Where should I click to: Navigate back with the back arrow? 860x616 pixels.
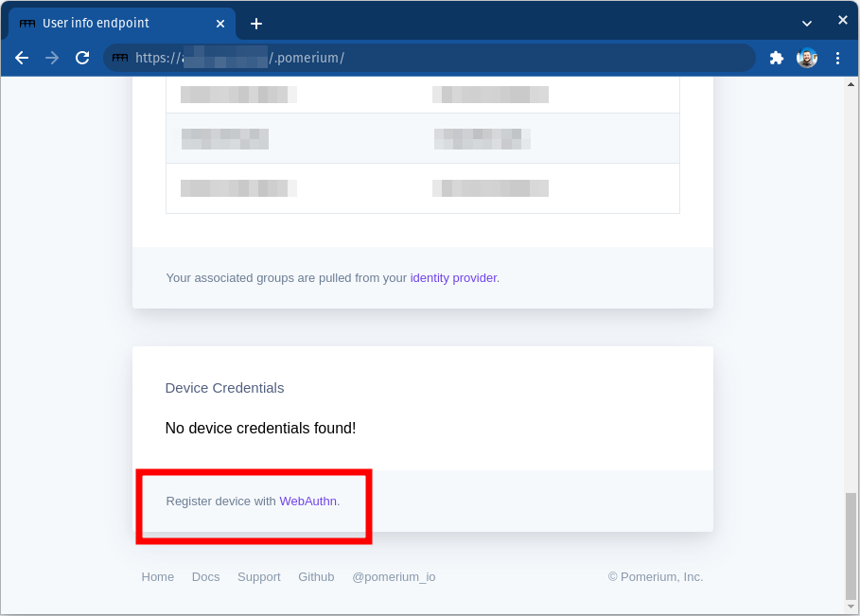click(22, 58)
